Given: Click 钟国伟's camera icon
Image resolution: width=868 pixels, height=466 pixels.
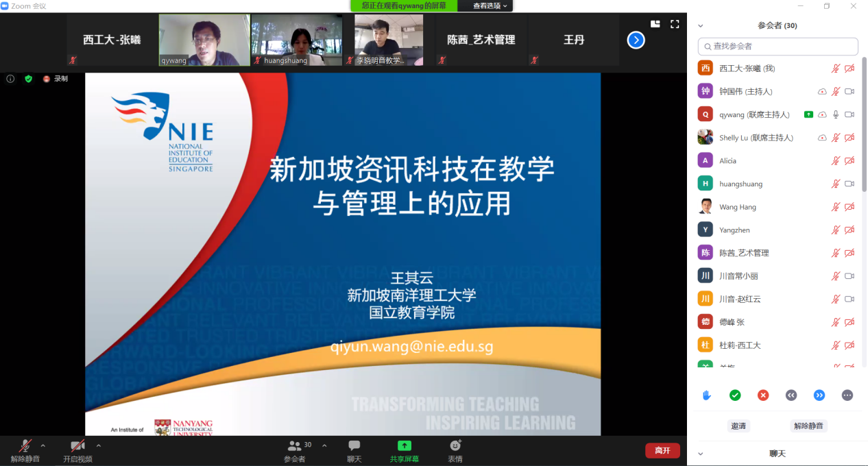Looking at the screenshot, I should point(849,92).
